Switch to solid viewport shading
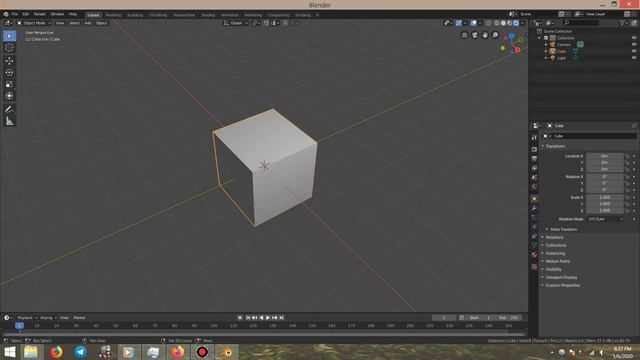This screenshot has height=360, width=640. click(503, 23)
